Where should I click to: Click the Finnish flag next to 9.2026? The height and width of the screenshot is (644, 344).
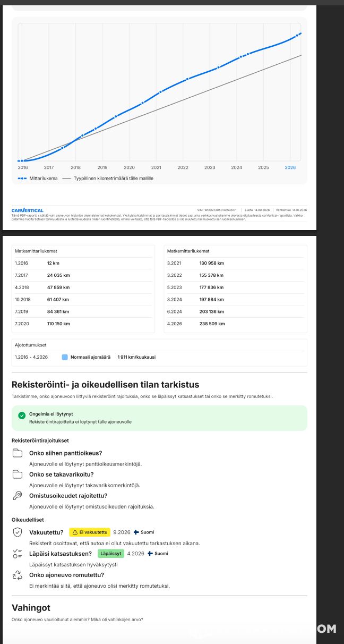pyautogui.click(x=136, y=532)
